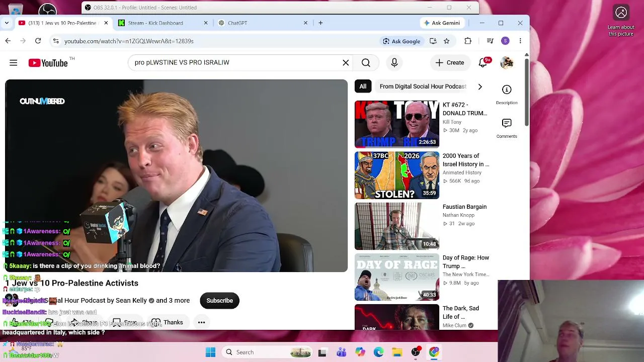Open the tab search dropdown arrow

click(7, 23)
